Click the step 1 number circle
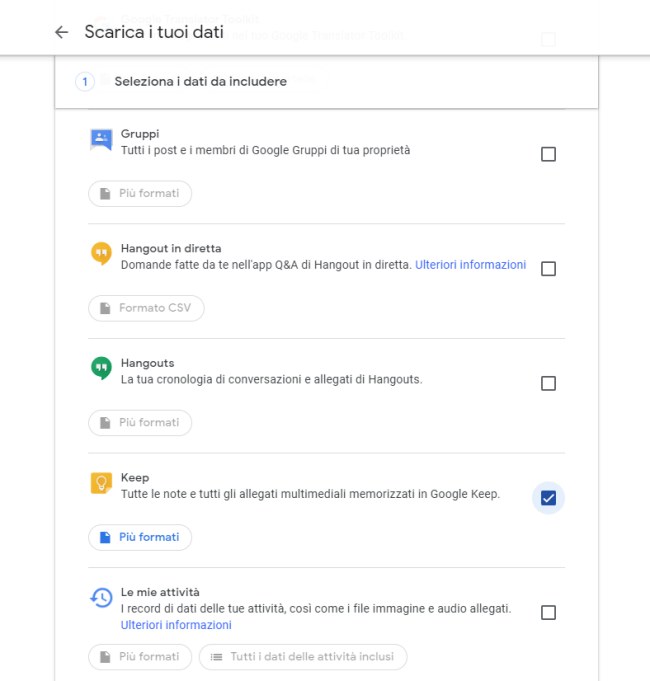 [85, 82]
